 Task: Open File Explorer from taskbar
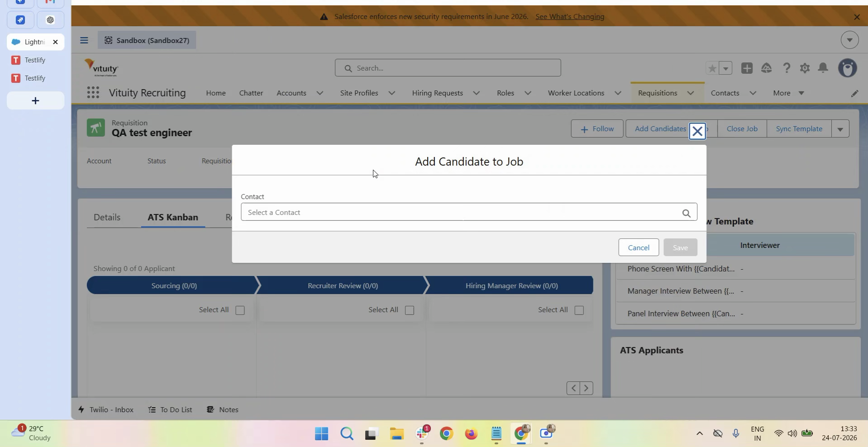click(396, 434)
